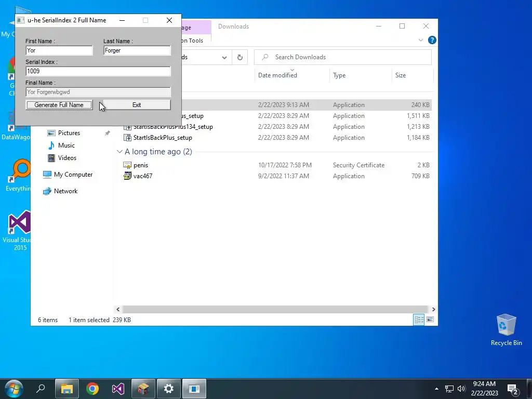Click the horizontal scrollbar right arrow
This screenshot has width=532, height=399.
coord(433,309)
